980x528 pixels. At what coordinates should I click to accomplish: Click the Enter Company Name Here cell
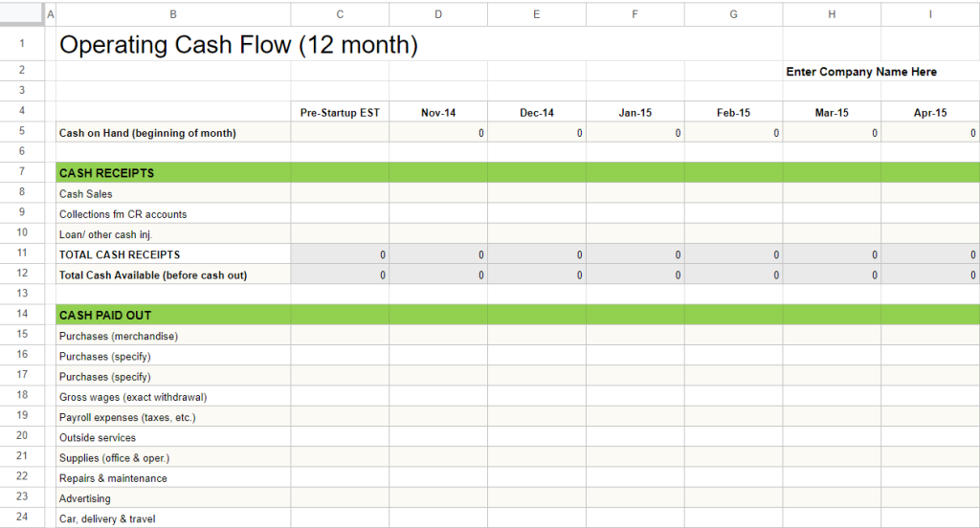point(861,71)
